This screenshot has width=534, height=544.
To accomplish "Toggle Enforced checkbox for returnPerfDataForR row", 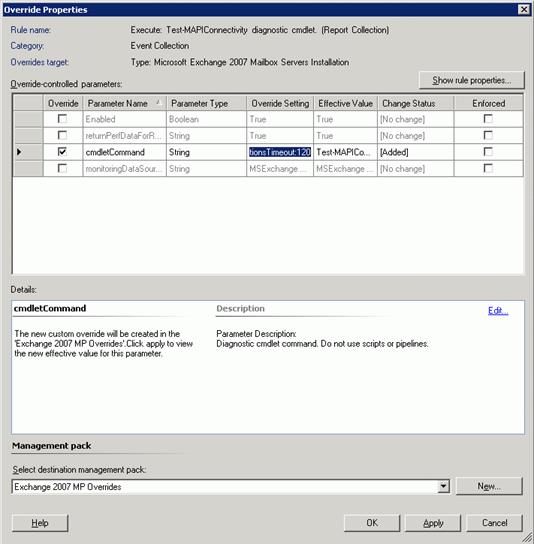I will 488,135.
